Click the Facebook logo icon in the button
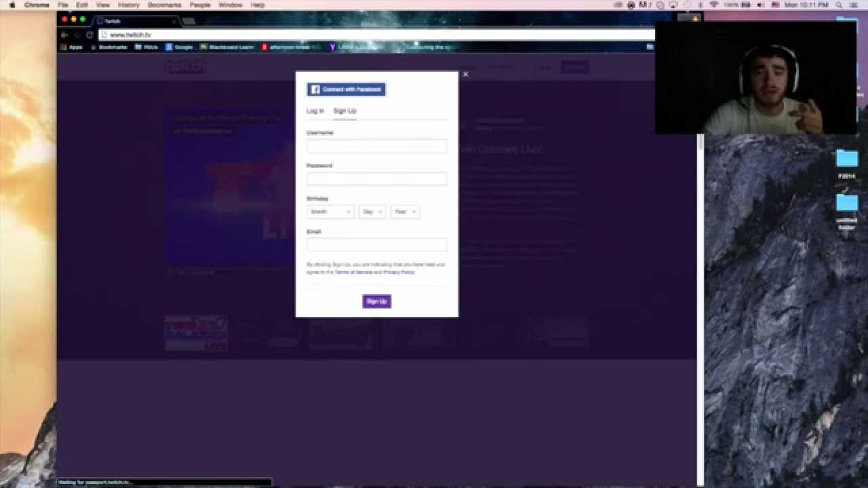The width and height of the screenshot is (868, 488). [x=315, y=89]
